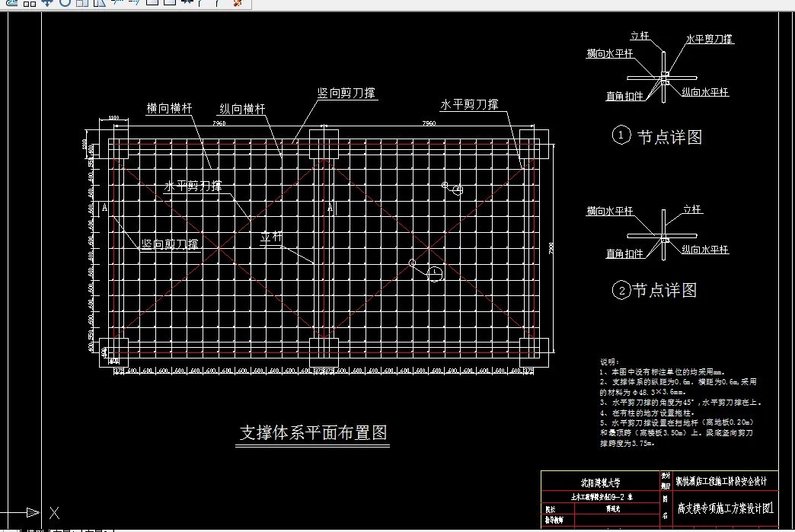Select the first rectangle annotation icon
Screen dimensions: 795x532
[x=152, y=5]
